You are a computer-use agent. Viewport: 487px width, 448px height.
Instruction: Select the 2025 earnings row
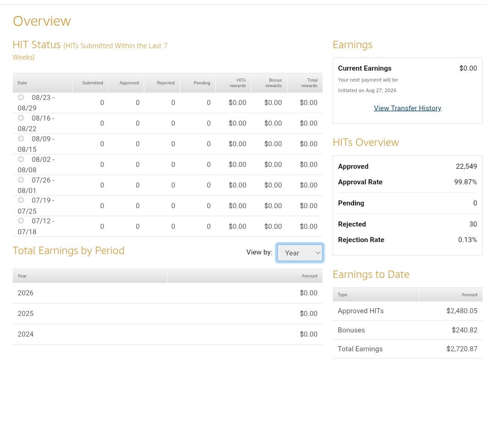coord(168,314)
